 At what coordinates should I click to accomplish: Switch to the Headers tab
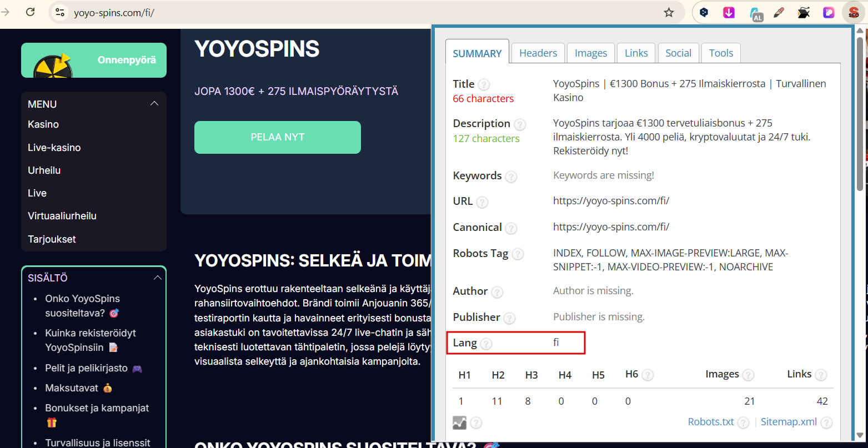click(538, 53)
